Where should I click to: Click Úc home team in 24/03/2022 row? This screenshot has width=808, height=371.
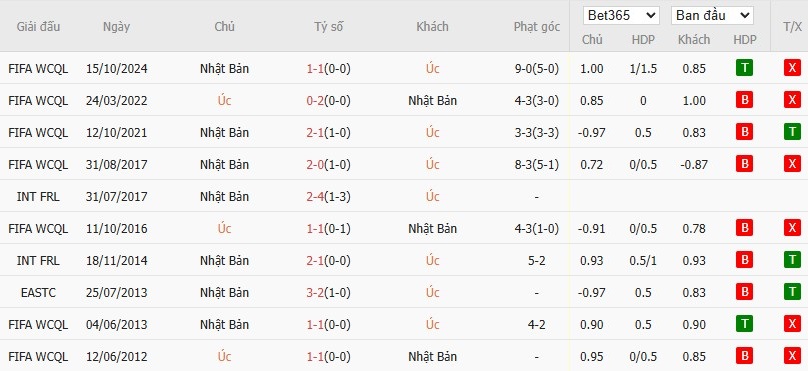click(x=224, y=100)
